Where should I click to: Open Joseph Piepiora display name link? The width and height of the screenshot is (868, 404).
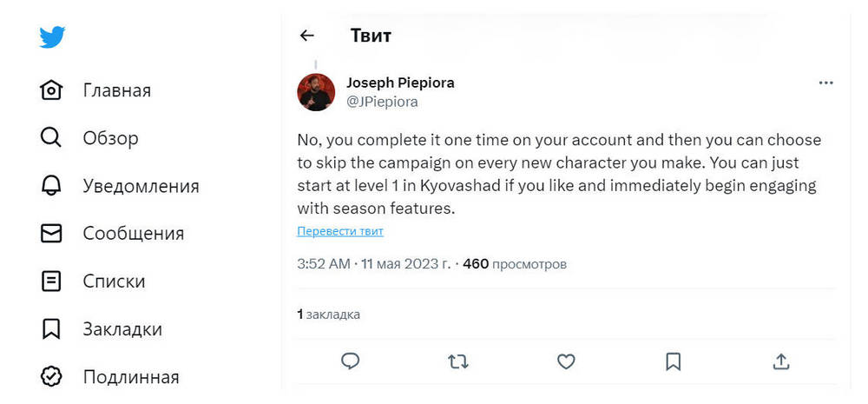[x=400, y=83]
